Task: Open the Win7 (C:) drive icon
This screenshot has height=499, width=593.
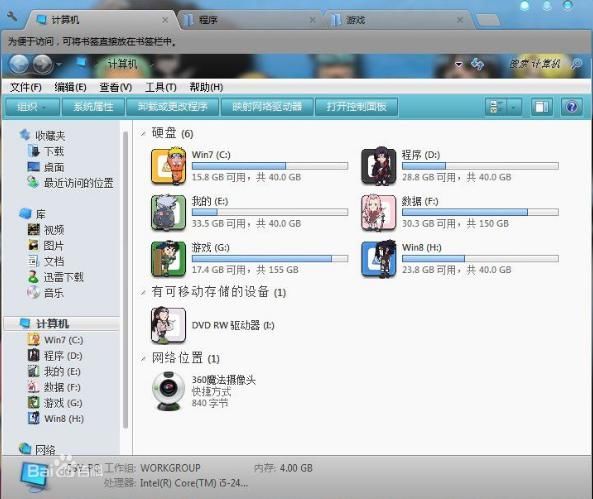Action: pyautogui.click(x=169, y=166)
